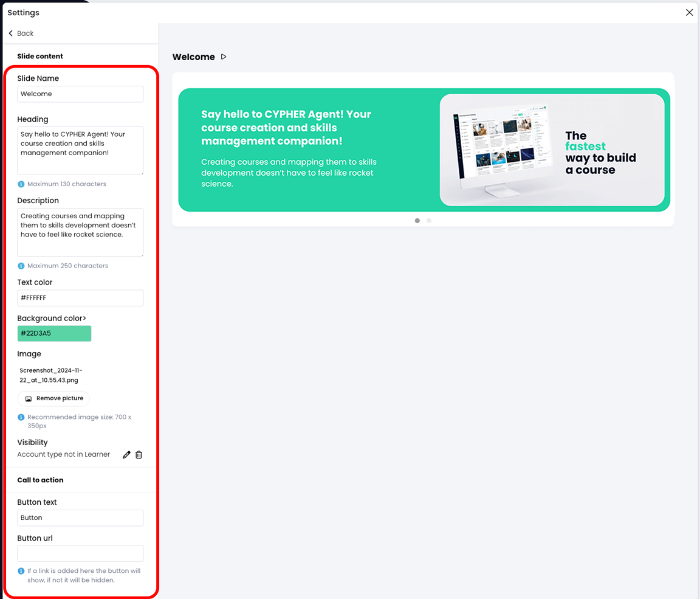Click the green banner heading text
Viewport: 700px width, 599px height.
[286, 128]
